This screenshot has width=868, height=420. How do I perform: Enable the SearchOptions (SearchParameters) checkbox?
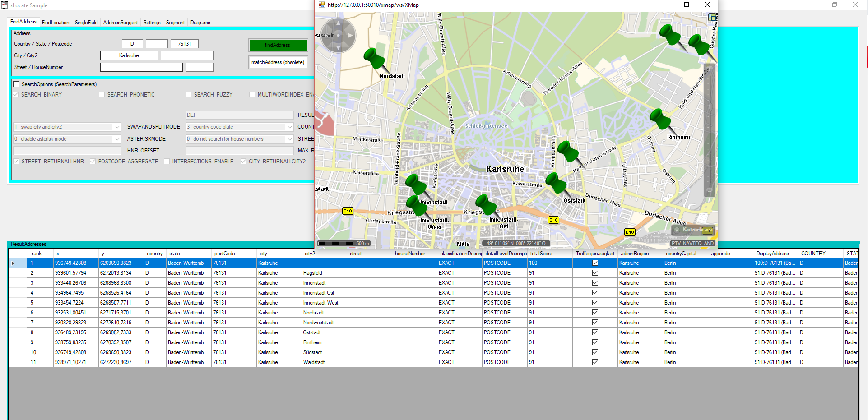coord(16,84)
